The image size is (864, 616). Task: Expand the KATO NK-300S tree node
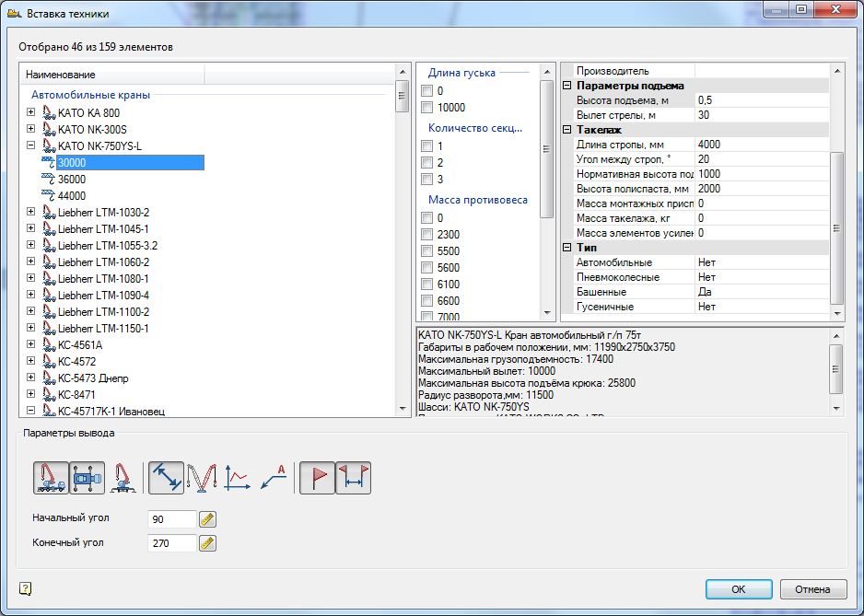point(31,128)
